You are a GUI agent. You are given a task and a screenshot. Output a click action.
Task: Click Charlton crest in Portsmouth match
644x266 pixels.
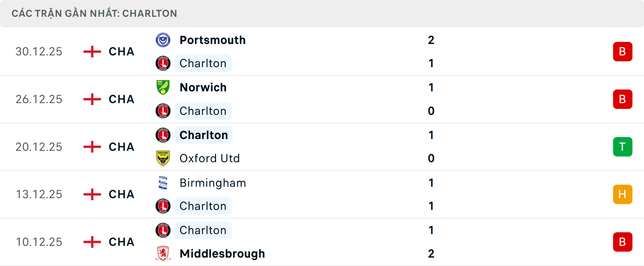point(163,63)
